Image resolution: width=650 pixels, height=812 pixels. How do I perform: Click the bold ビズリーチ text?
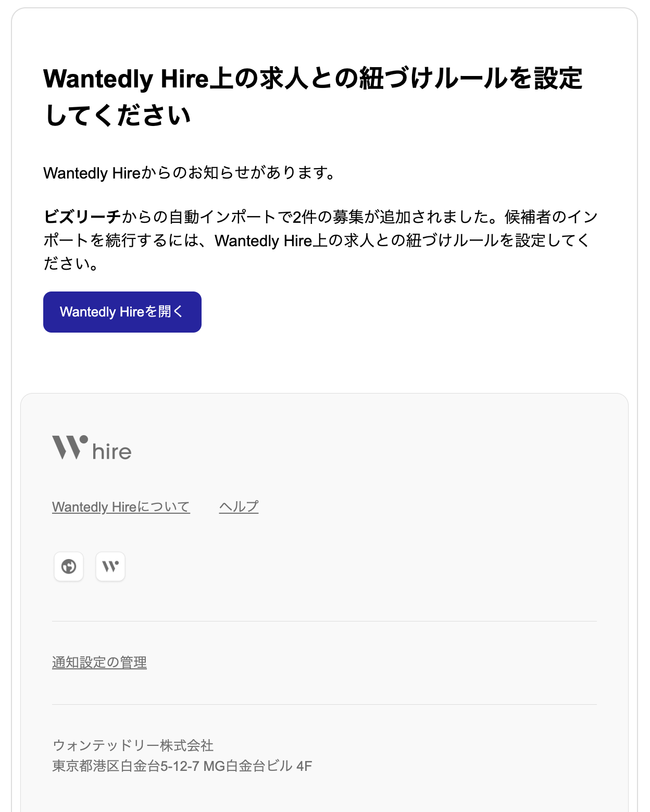tap(82, 217)
